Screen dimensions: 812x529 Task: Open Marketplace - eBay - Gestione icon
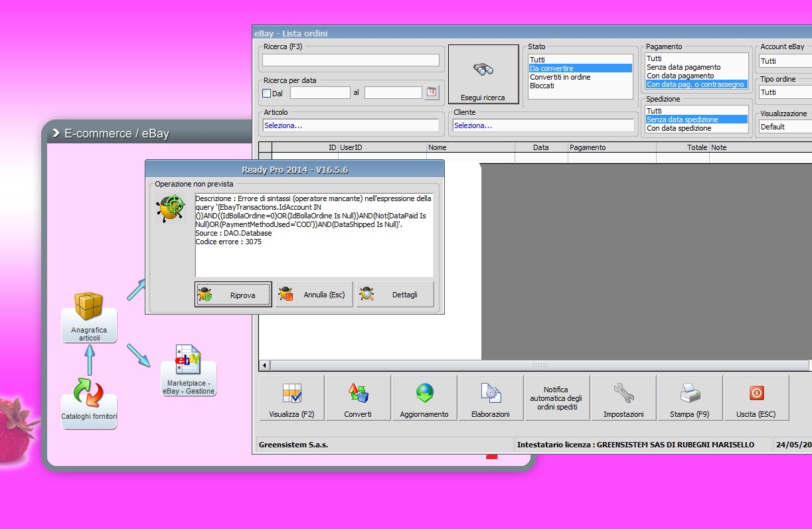coord(189,370)
